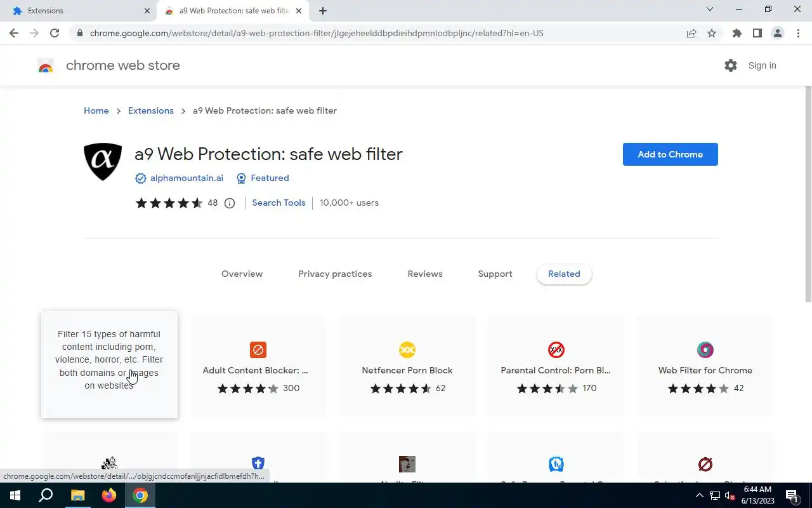Reload the page
Image resolution: width=812 pixels, height=508 pixels.
click(55, 33)
